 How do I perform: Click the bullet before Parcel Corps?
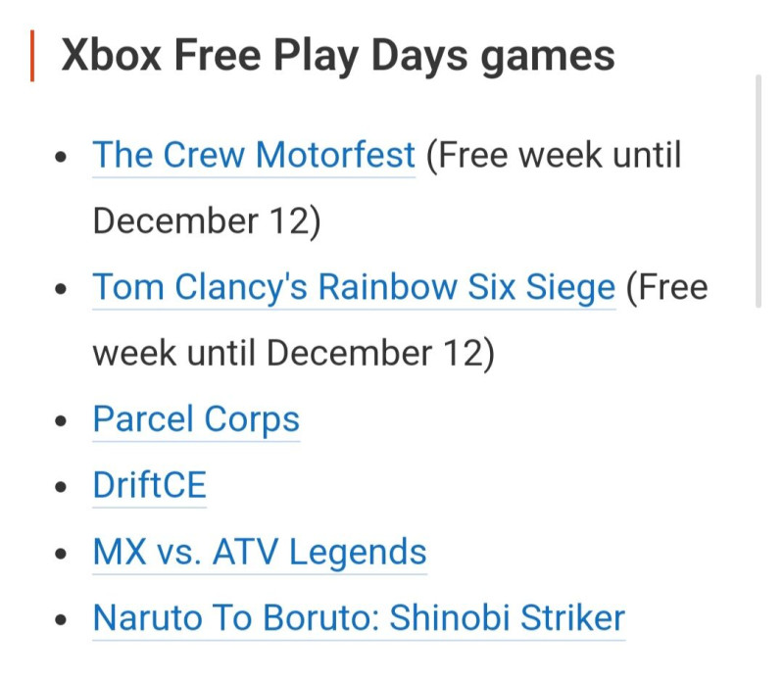(63, 421)
